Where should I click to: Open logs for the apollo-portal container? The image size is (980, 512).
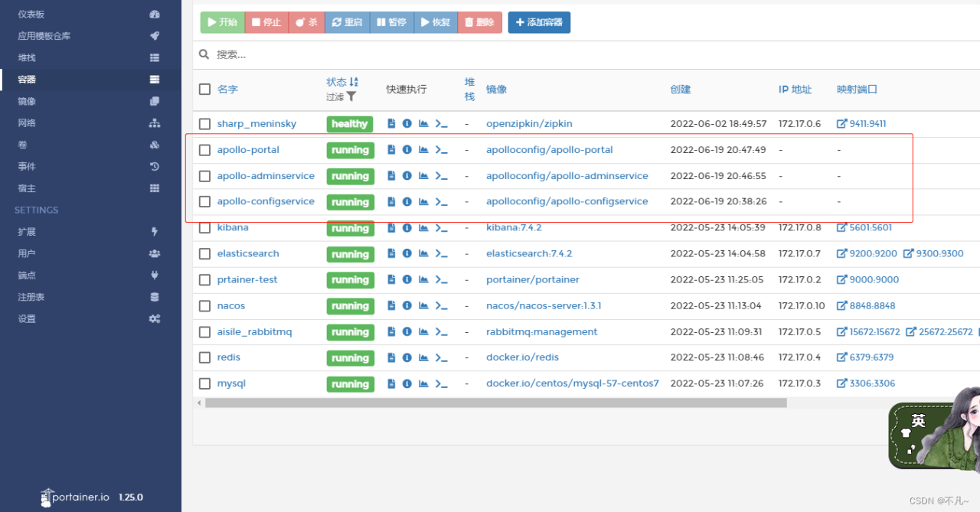(x=390, y=149)
